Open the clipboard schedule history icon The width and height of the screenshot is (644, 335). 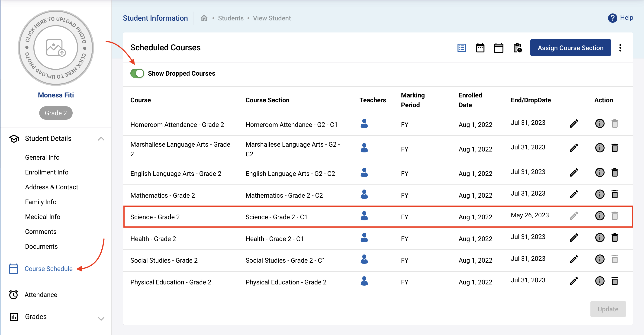[517, 48]
